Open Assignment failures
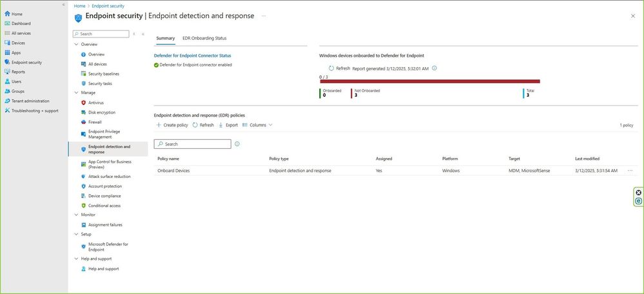 tap(101, 224)
